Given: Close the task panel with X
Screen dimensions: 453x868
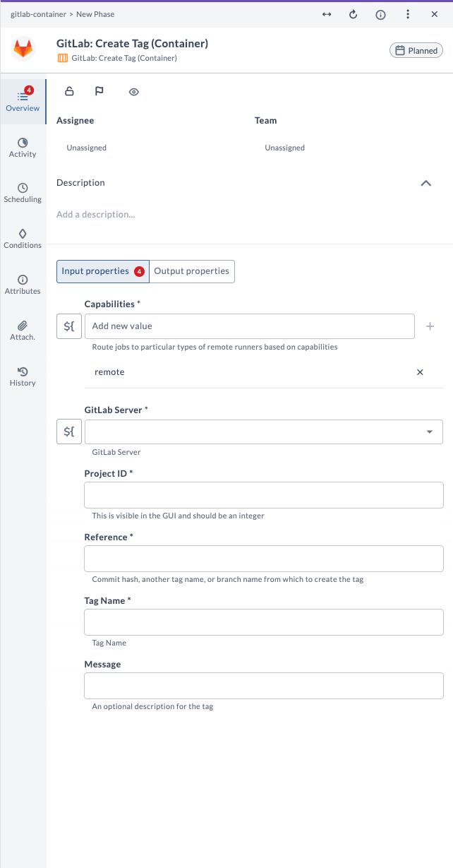Looking at the screenshot, I should pos(435,14).
